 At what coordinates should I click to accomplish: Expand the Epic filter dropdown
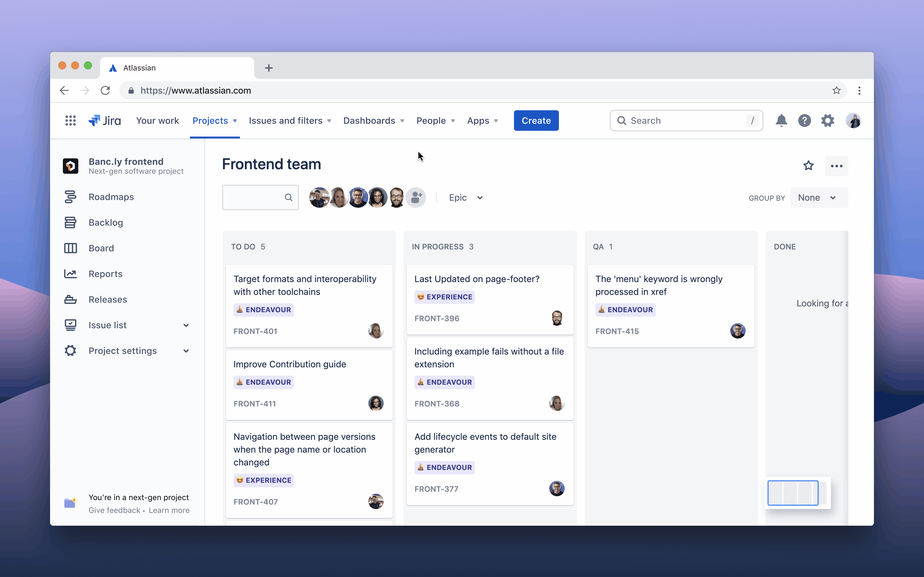465,197
